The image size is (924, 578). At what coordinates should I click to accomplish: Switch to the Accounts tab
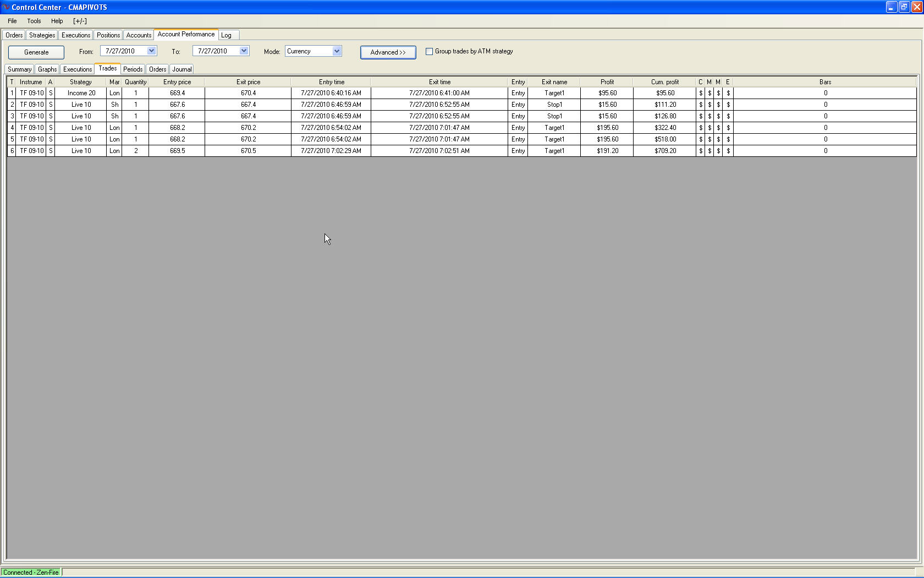point(139,35)
